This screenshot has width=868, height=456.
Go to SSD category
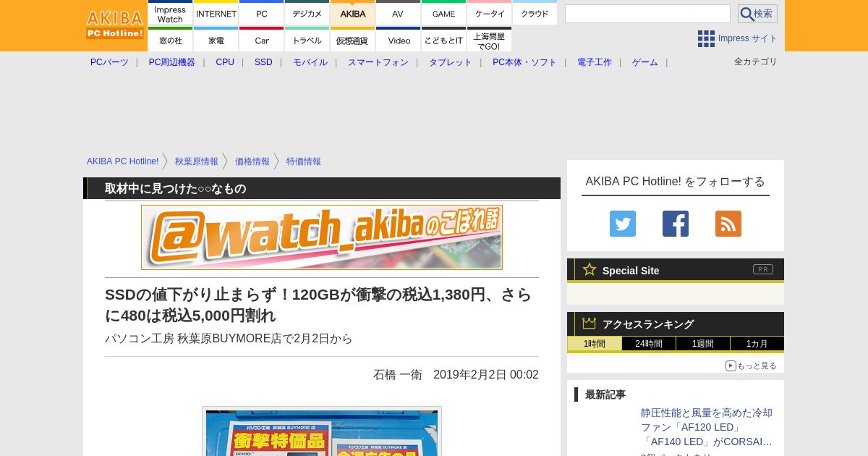pos(263,62)
